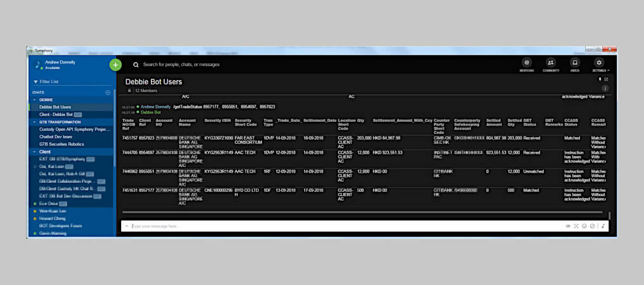
Task: Click FAR EAST CONSORTIUM short code
Action: pos(248,140)
